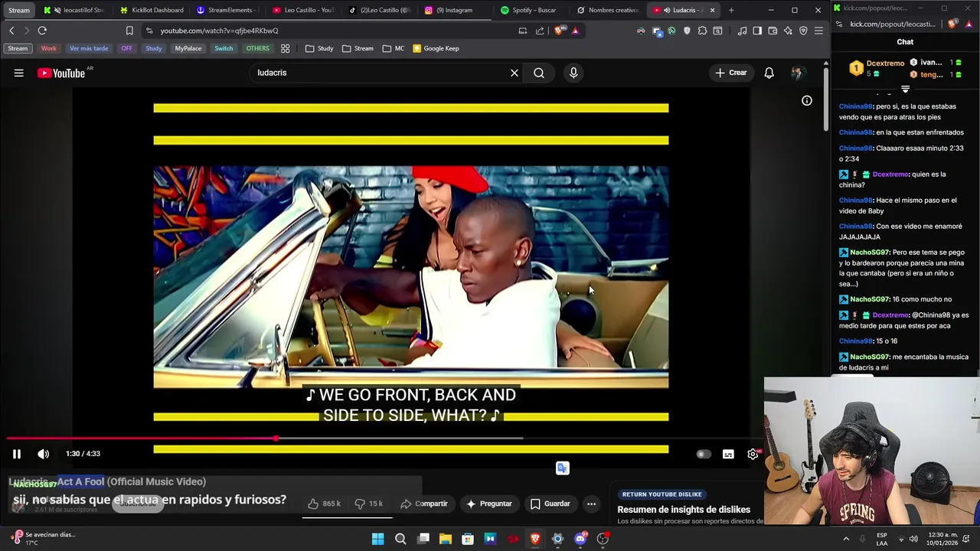
Task: Like the video with the thumbs up
Action: click(324, 504)
